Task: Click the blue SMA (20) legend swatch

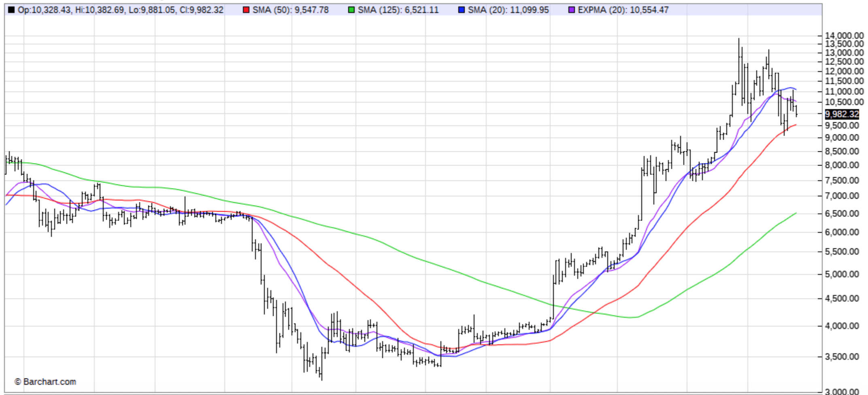Action: (x=462, y=10)
